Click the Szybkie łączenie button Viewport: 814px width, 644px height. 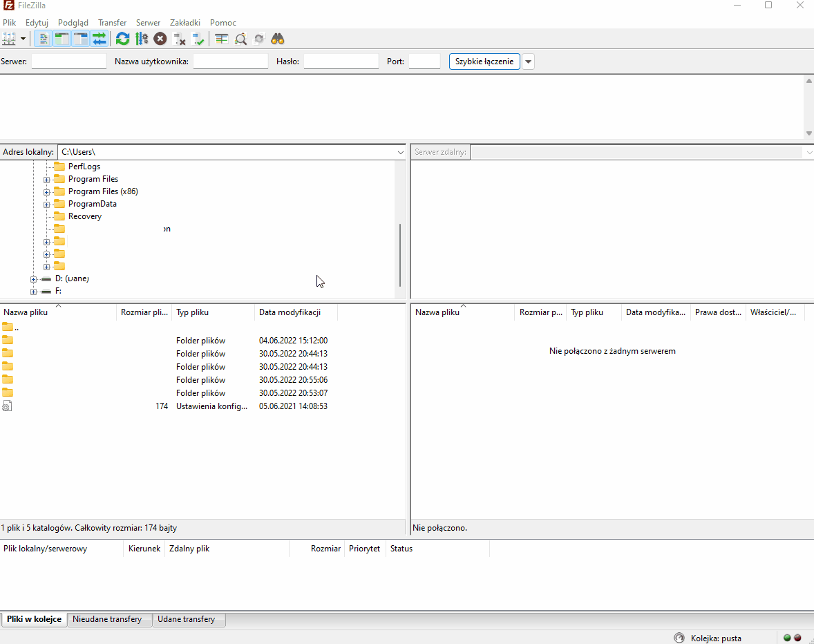coord(484,61)
